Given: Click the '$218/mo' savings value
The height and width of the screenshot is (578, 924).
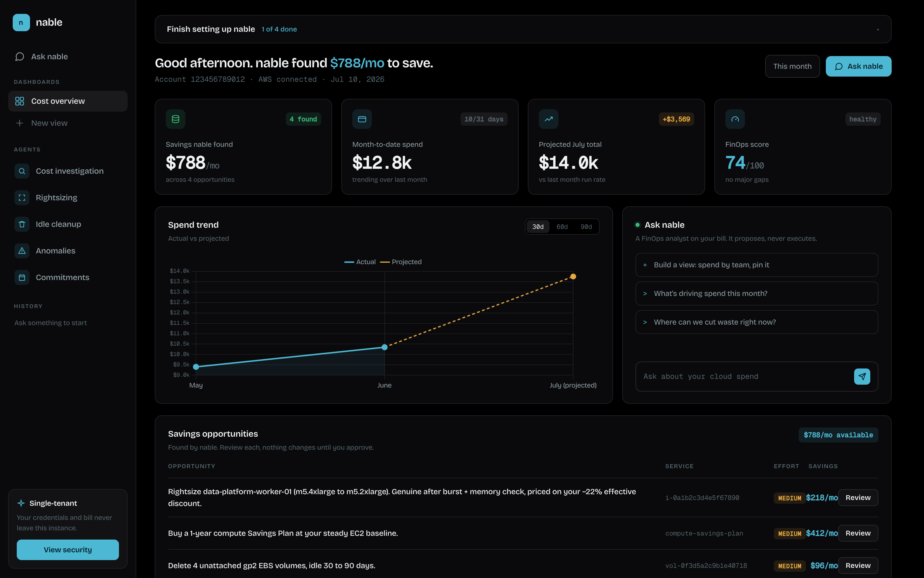Looking at the screenshot, I should coord(822,498).
